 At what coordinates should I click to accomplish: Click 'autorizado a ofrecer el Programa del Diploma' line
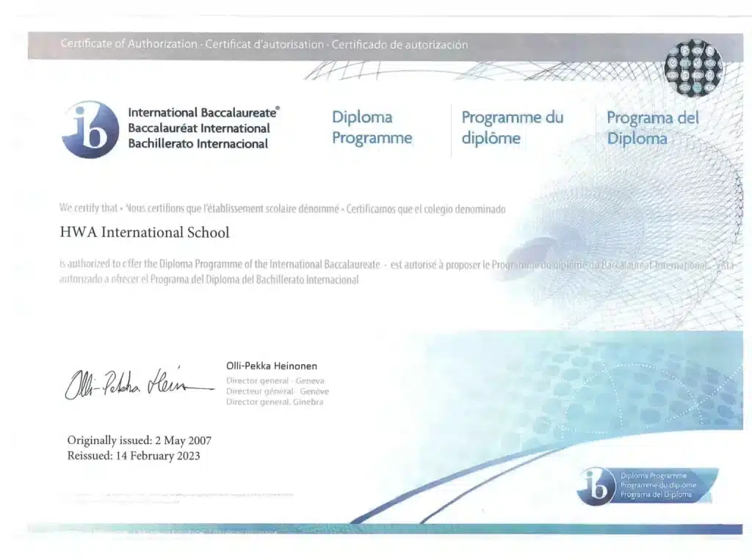[209, 280]
